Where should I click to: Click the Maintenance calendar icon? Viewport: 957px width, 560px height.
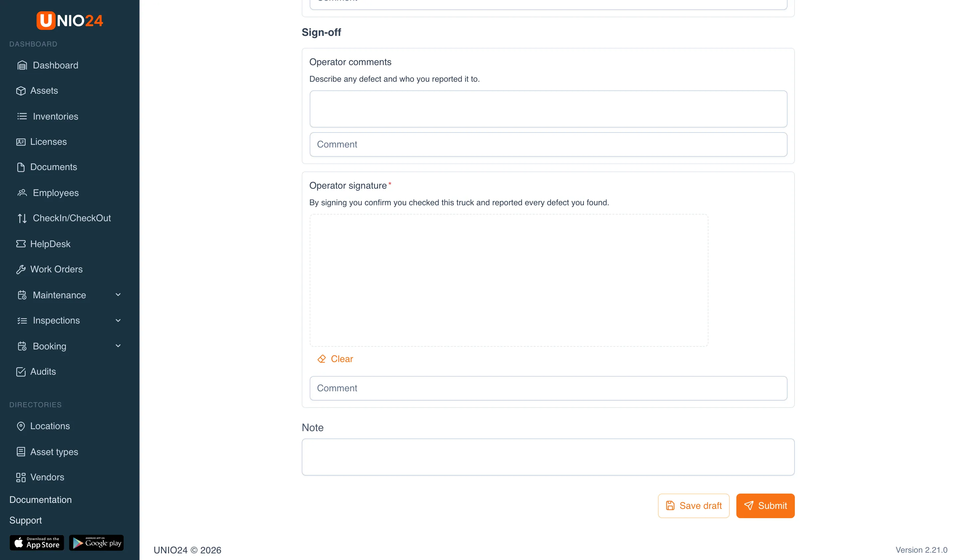[x=22, y=295]
